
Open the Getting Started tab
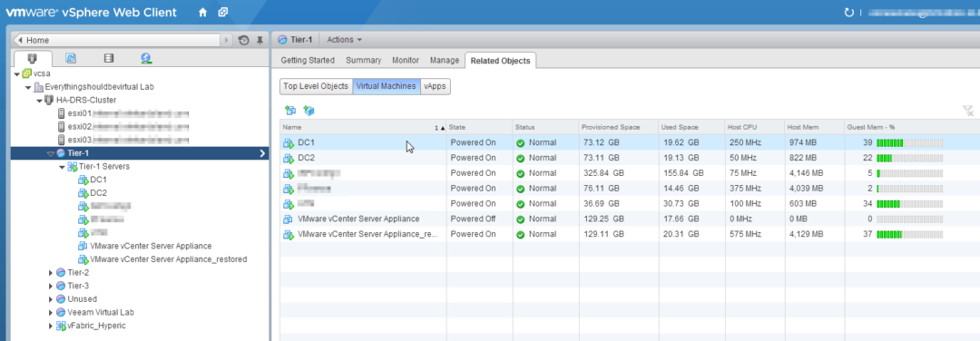coord(308,61)
